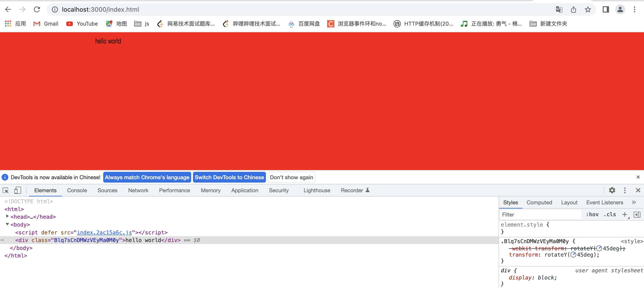
Task: Switch to the Lighthouse tab
Action: [x=317, y=190]
